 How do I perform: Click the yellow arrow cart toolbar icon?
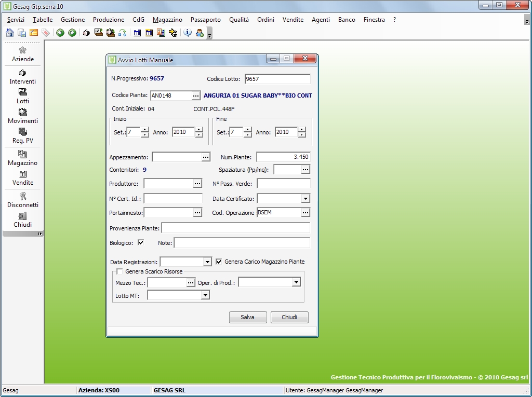click(172, 33)
